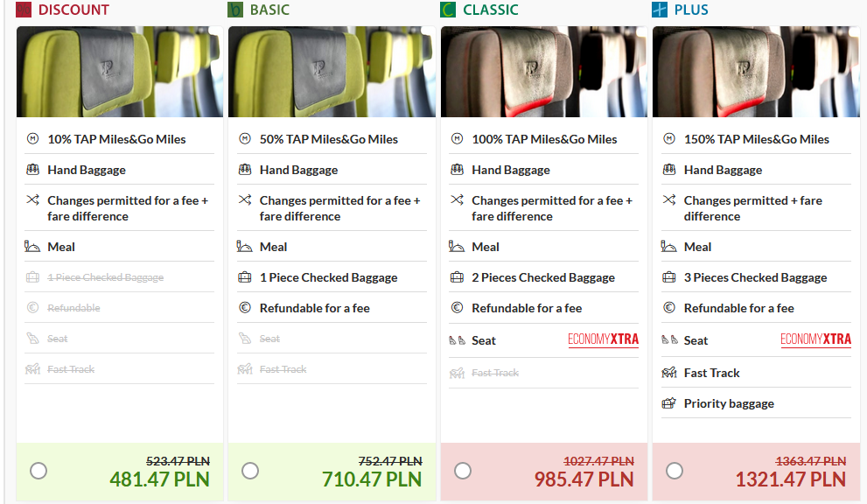Click the 481.47 PLN Discount price
Viewport: 867px width, 504px height.
click(160, 479)
